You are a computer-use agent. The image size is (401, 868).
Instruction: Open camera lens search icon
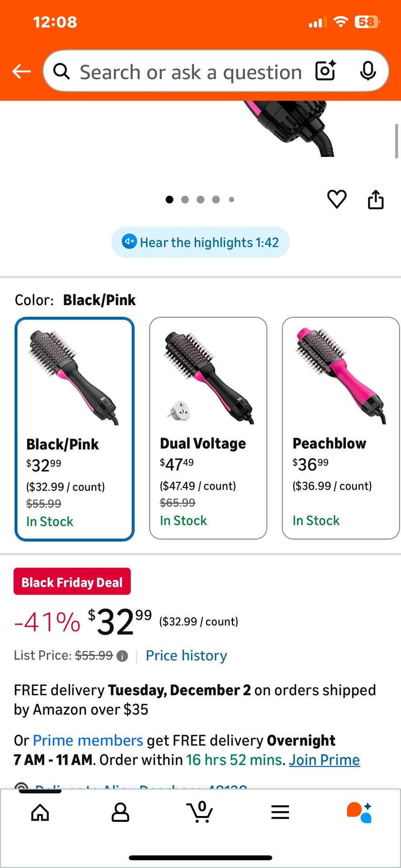coord(325,71)
